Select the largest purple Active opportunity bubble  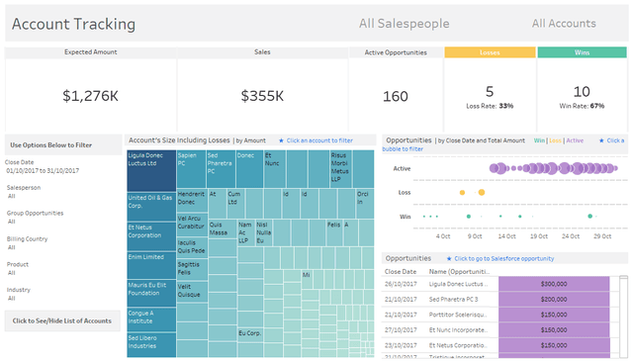click(578, 168)
